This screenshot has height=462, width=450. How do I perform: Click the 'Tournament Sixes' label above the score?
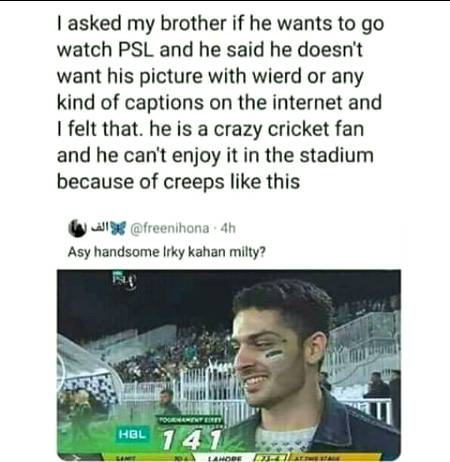190,421
